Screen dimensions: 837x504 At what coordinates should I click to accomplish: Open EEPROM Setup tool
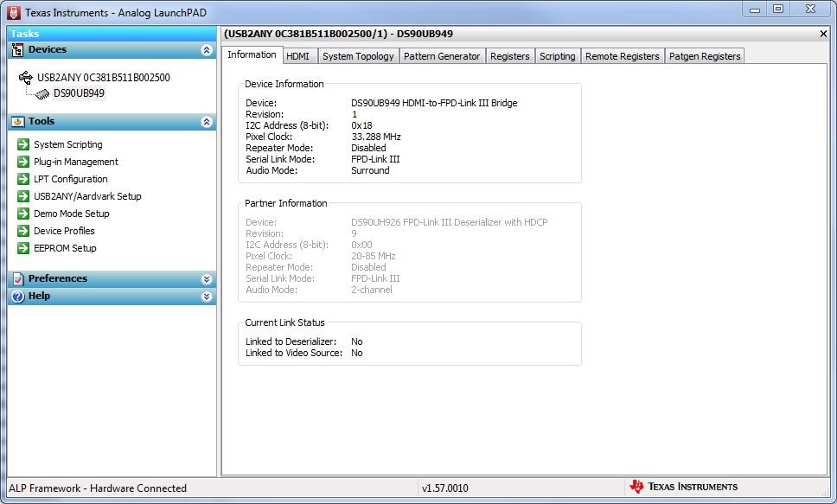pyautogui.click(x=65, y=248)
